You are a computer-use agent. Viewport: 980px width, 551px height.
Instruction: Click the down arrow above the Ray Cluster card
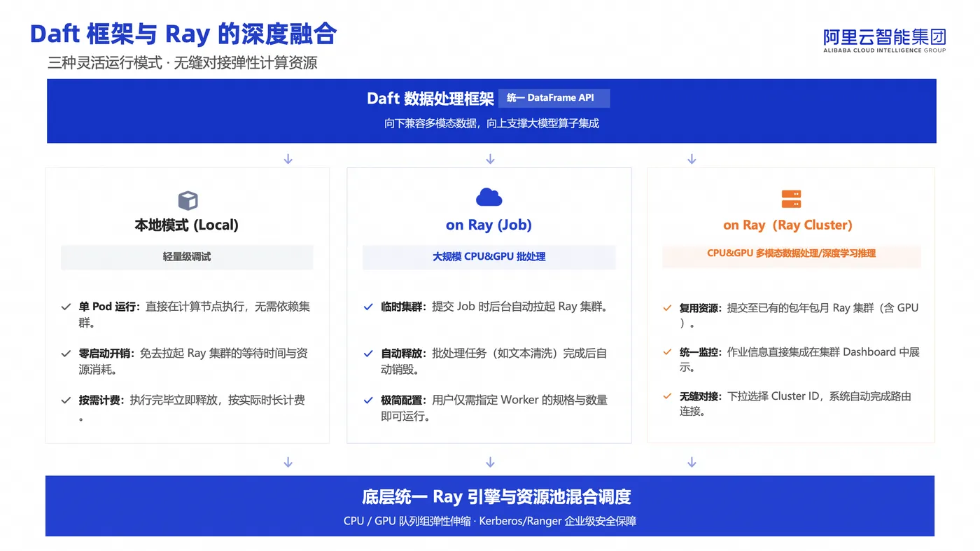(692, 160)
